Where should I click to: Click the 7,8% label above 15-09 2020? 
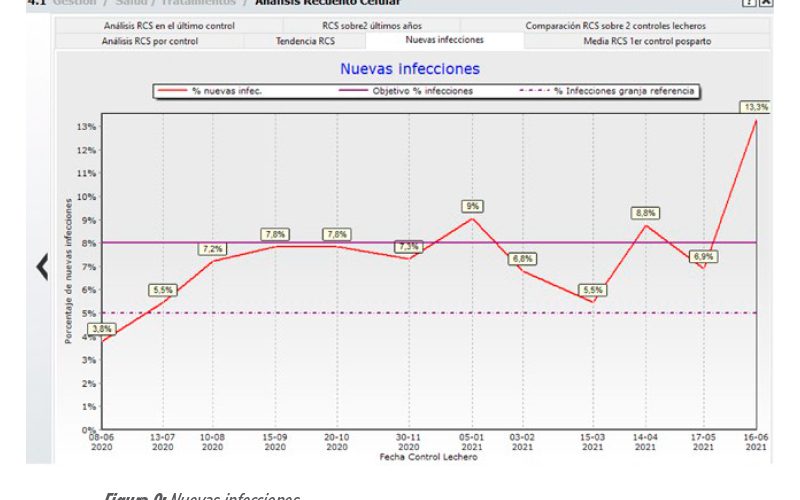pyautogui.click(x=275, y=235)
